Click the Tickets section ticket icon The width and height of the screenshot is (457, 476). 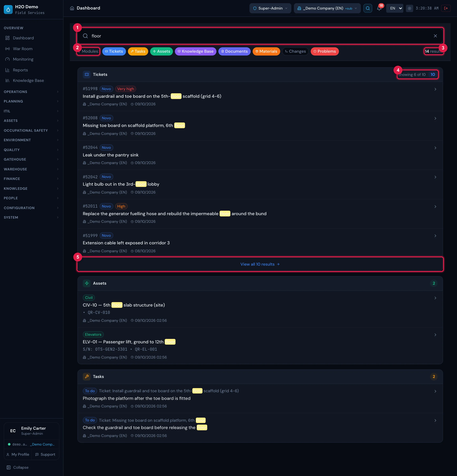tap(87, 75)
